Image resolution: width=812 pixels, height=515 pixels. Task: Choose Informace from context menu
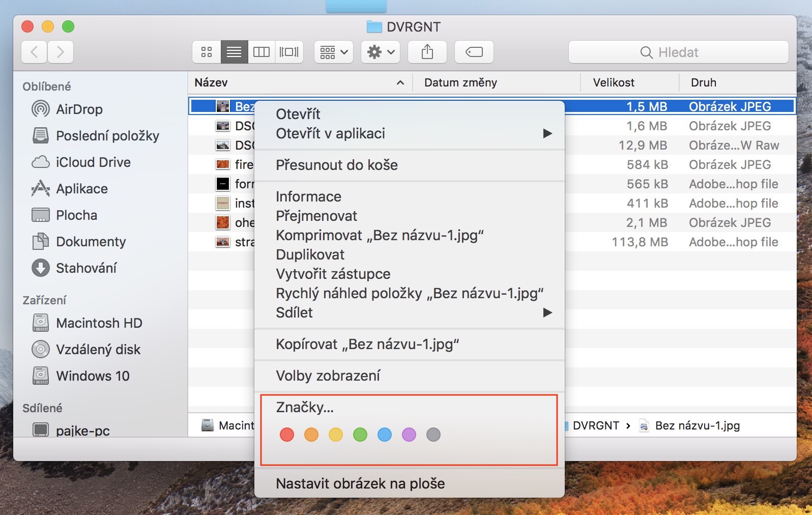(410, 196)
